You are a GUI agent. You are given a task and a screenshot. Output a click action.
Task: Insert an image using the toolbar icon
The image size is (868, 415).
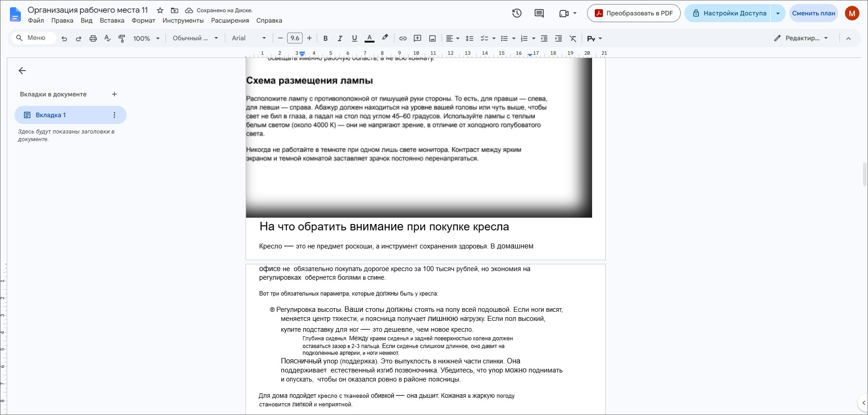pos(432,38)
